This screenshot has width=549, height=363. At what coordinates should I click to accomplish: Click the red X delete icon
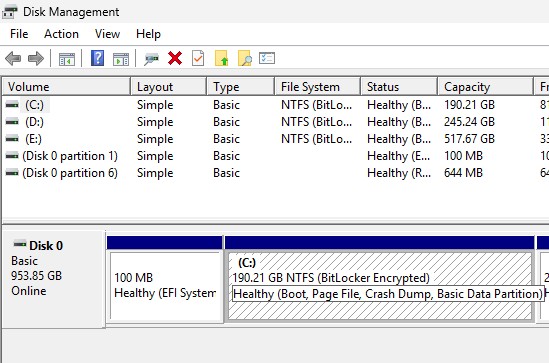click(x=175, y=58)
